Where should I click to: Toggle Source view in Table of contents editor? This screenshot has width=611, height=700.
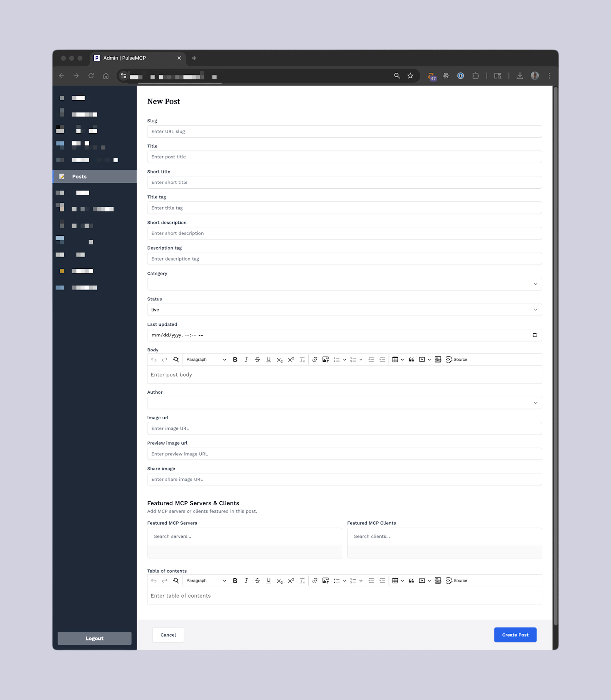point(457,581)
